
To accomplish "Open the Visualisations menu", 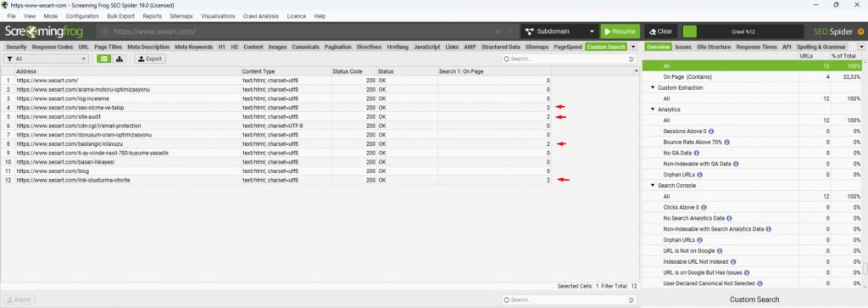I will [x=218, y=16].
